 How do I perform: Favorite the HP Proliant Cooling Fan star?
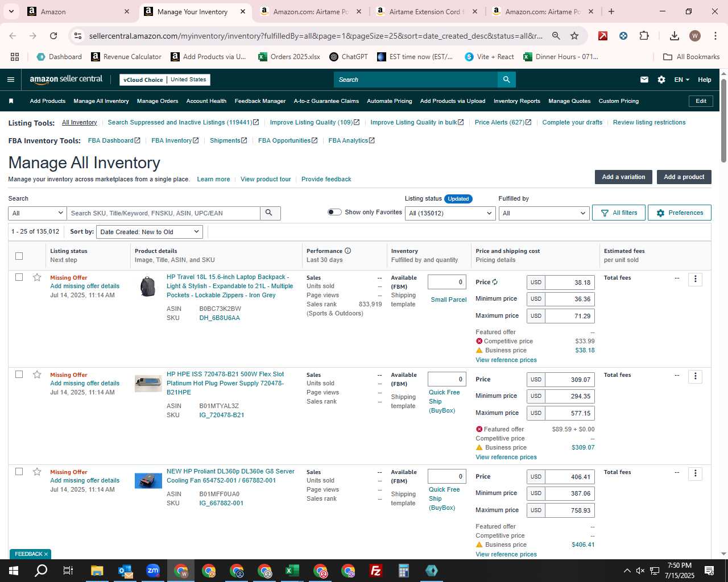pyautogui.click(x=37, y=472)
